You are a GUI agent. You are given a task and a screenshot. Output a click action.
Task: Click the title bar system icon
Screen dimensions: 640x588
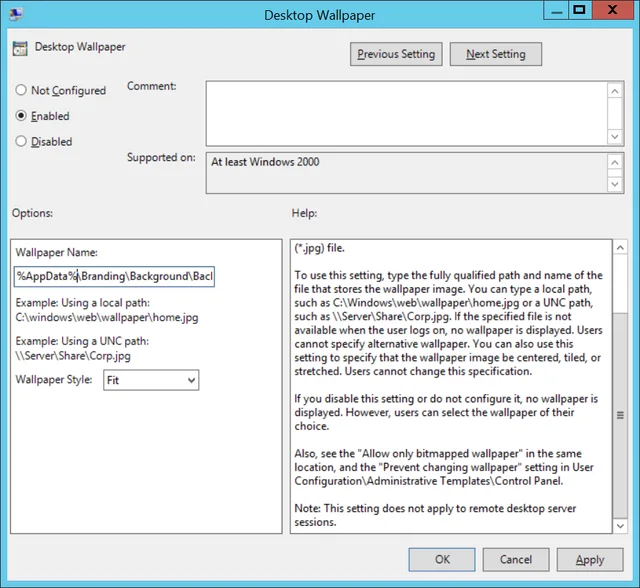(x=16, y=14)
